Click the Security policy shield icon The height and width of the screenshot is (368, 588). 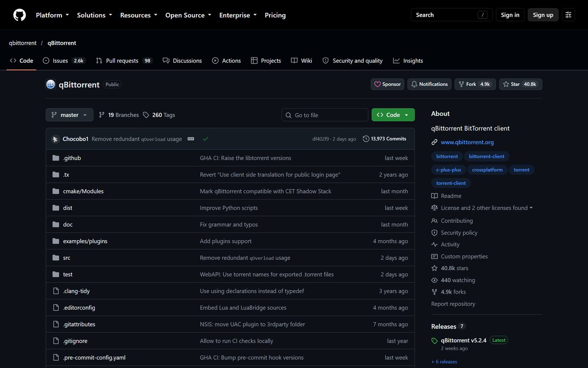(x=435, y=233)
